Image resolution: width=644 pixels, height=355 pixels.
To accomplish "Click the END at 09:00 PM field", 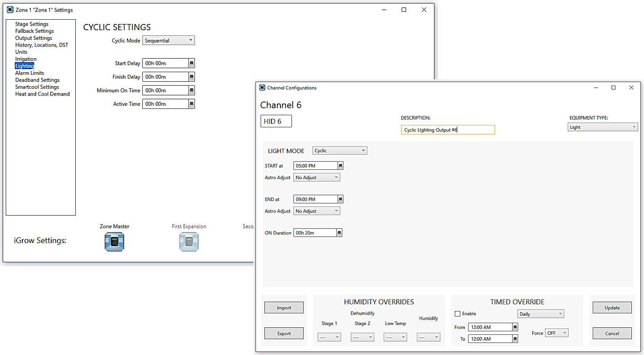I will click(x=315, y=199).
